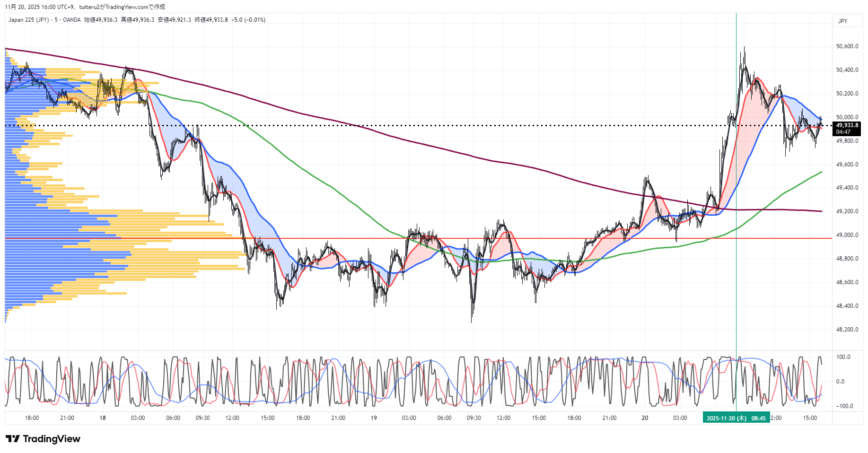Screen dimensions: 868x453
Task: Click the opening value 始値49,936.3 in header
Action: tap(100, 20)
